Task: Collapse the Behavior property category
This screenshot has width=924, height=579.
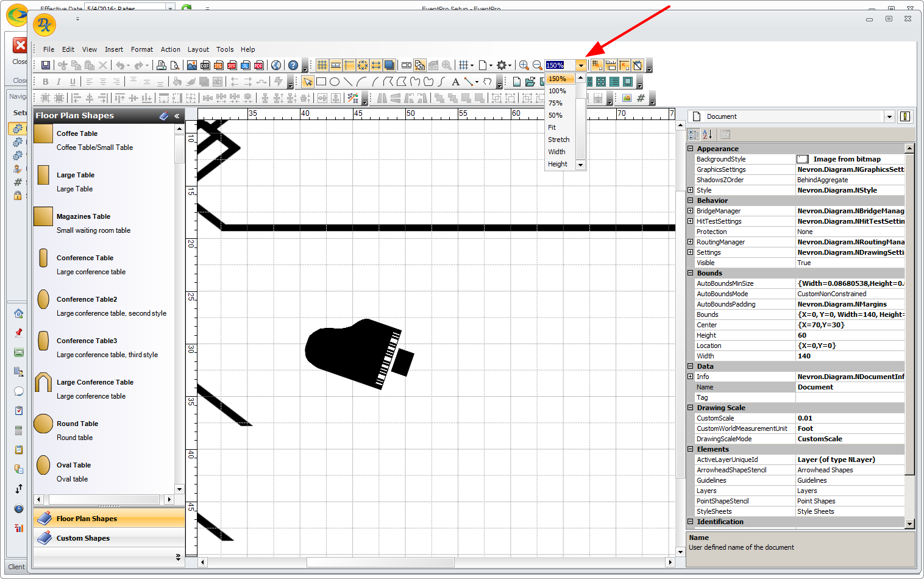Action: pyautogui.click(x=691, y=201)
